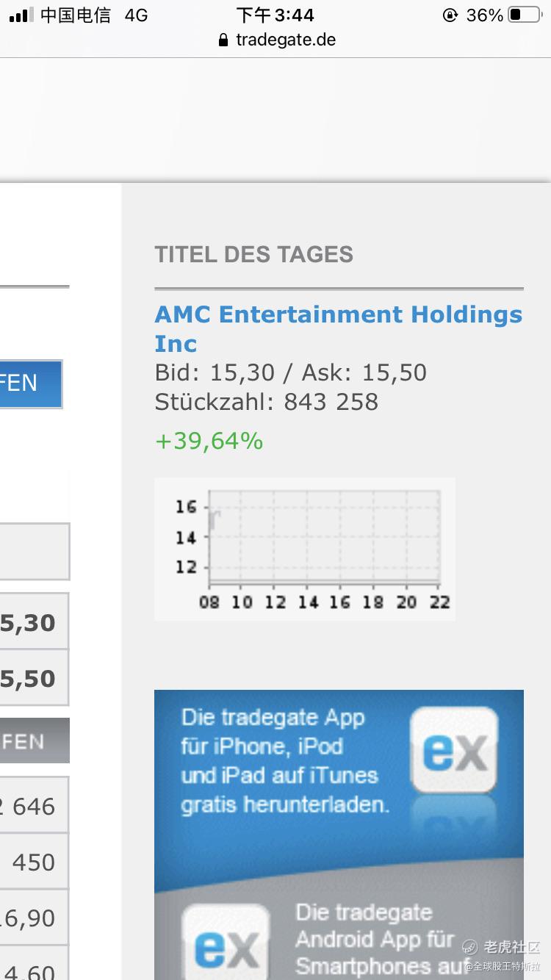Tap the tradegate.de address text
Viewport: 551px width, 980px height.
[286, 40]
